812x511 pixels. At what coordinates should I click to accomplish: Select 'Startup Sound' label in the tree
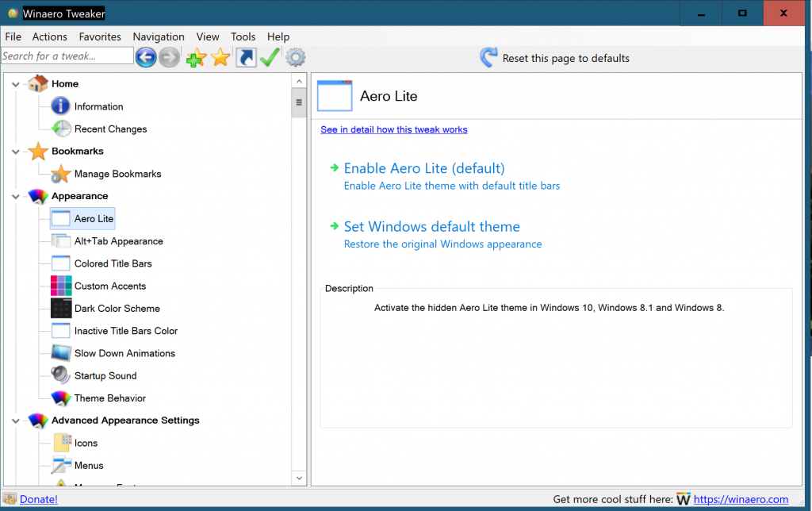[105, 376]
